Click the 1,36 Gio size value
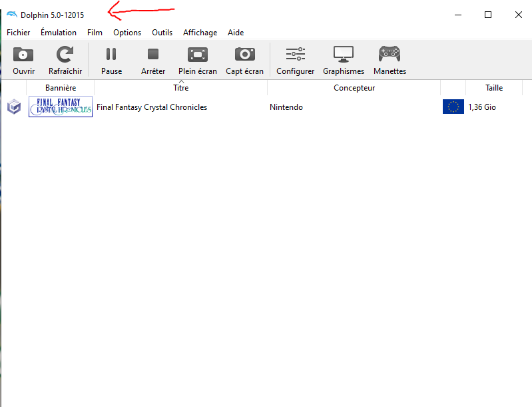This screenshot has height=407, width=532. [x=482, y=107]
